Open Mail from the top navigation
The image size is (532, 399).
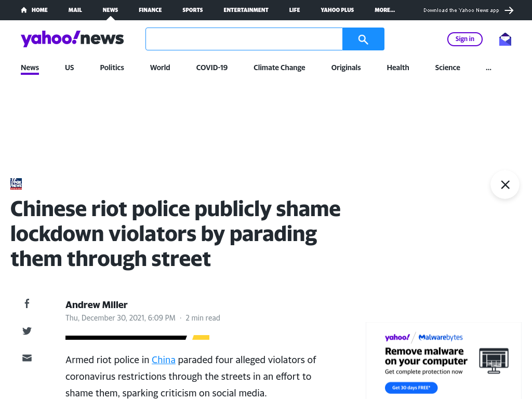tap(75, 10)
